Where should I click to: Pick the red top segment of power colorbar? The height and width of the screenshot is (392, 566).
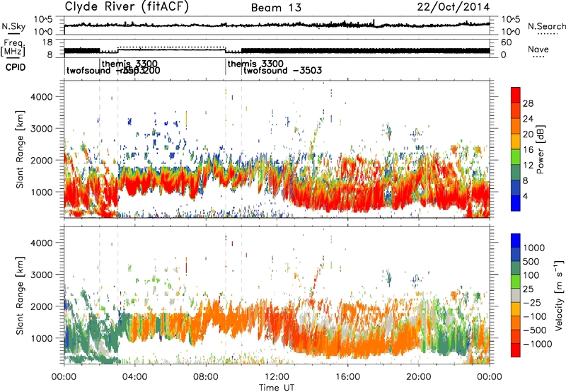(x=516, y=95)
